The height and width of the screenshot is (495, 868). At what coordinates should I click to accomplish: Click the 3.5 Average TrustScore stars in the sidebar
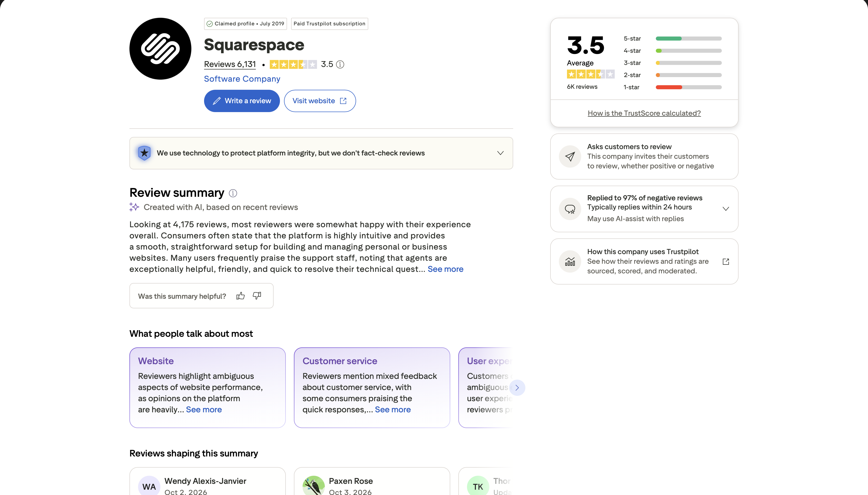pos(590,74)
